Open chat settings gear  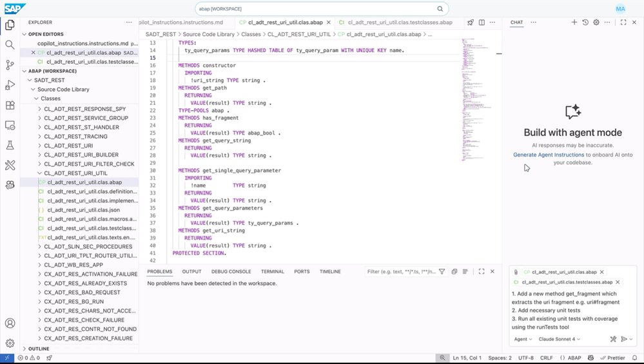point(596,22)
